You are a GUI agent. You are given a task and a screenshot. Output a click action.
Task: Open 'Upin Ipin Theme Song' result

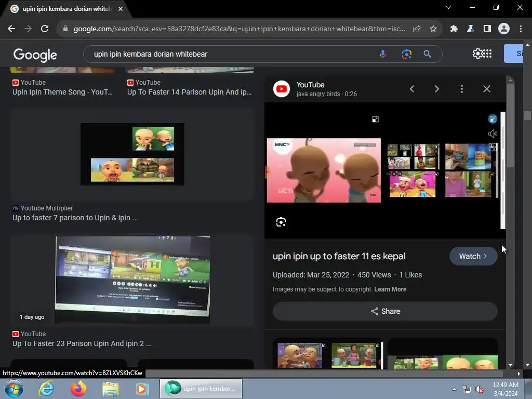tap(62, 92)
